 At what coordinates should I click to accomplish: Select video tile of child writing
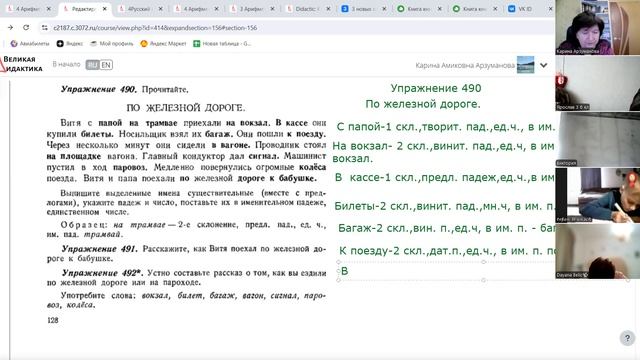click(x=598, y=195)
